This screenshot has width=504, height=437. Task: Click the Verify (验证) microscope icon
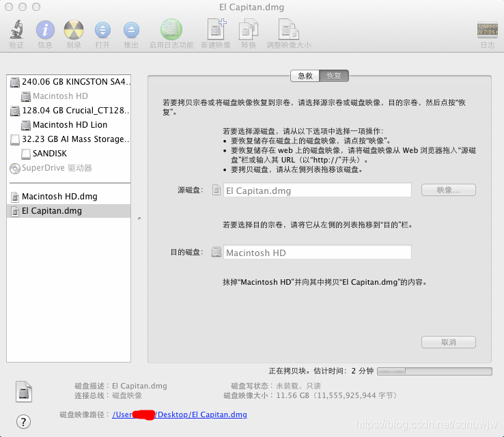coord(16,29)
